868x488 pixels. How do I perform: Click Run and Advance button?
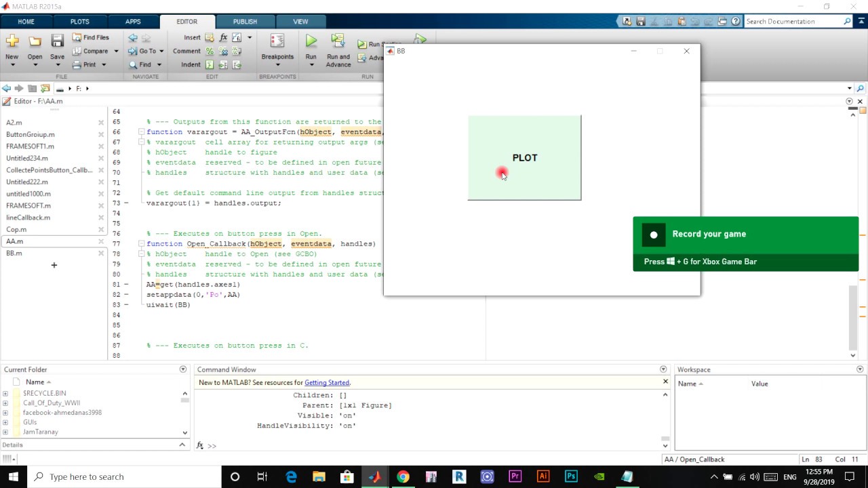coord(338,51)
